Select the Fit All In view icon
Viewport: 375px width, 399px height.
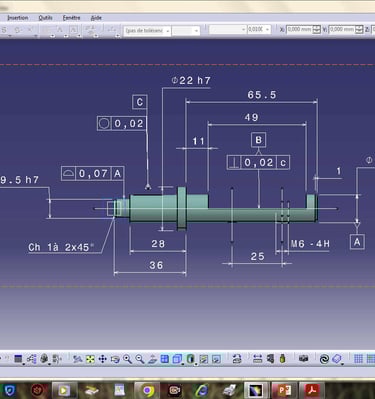click(x=90, y=359)
